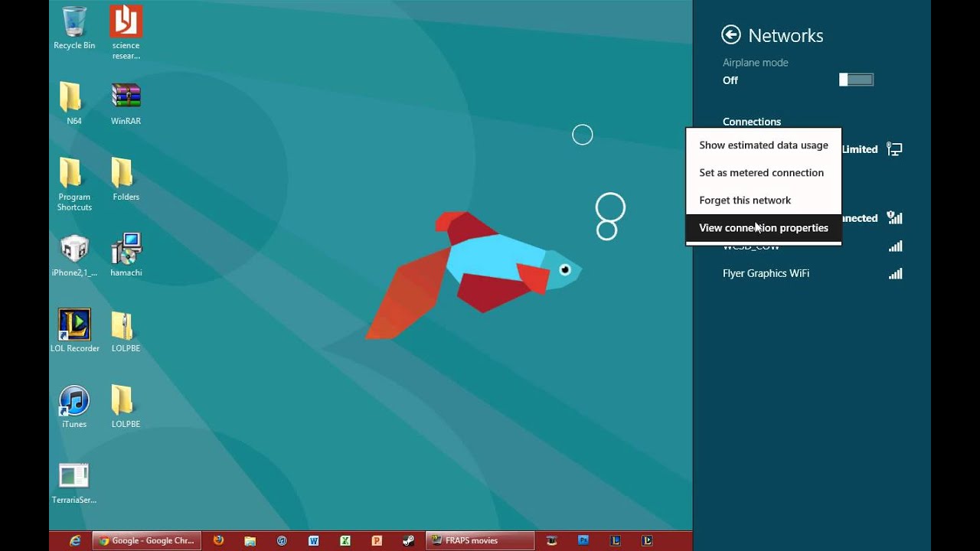Open 'View connection properties'
Viewport: 980px width, 551px height.
click(763, 228)
